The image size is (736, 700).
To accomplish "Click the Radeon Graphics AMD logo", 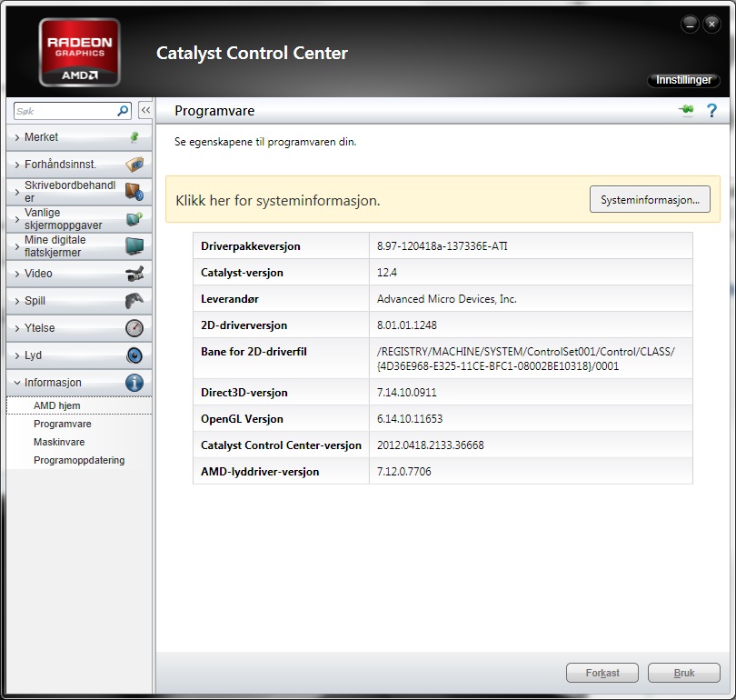I will tap(79, 52).
